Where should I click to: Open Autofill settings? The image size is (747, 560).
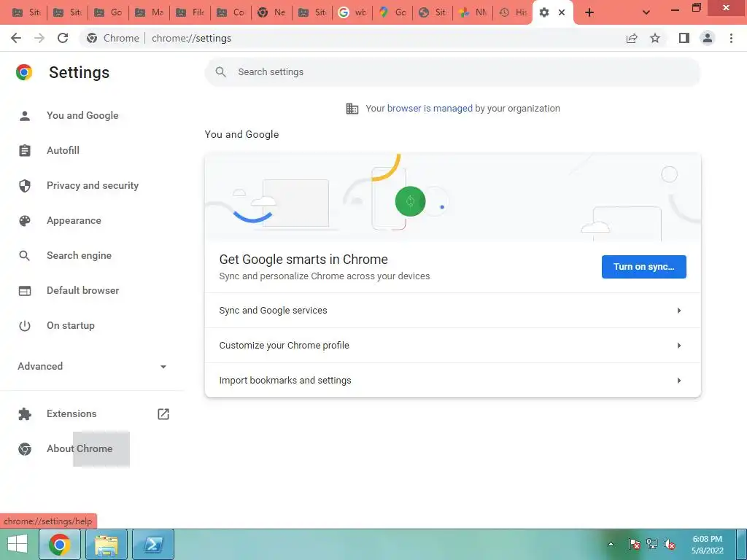click(x=63, y=150)
